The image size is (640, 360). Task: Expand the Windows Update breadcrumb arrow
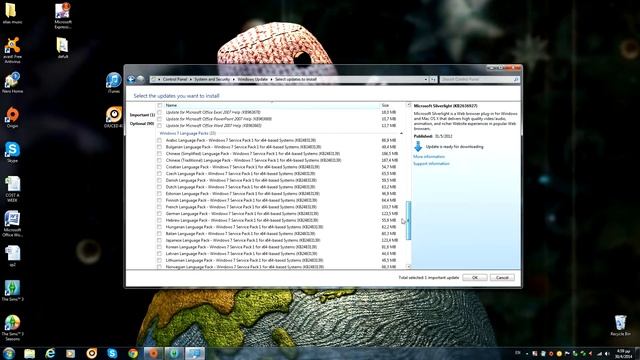pyautogui.click(x=271, y=80)
